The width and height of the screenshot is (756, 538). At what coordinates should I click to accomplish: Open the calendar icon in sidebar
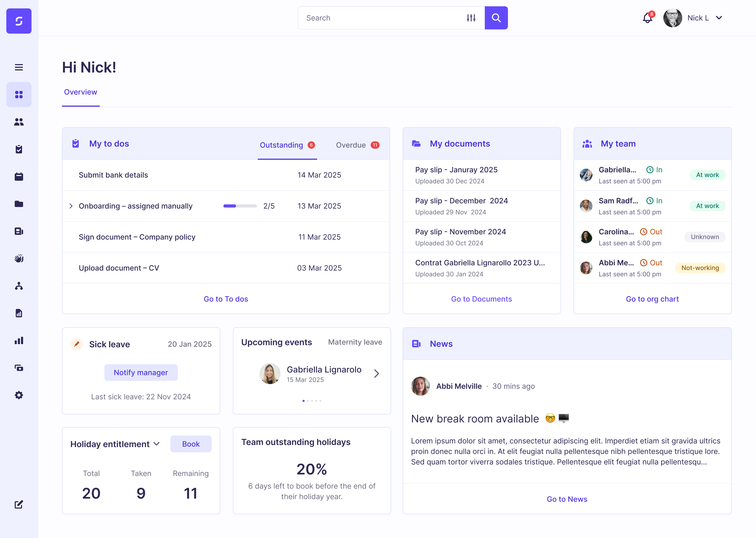(x=19, y=177)
